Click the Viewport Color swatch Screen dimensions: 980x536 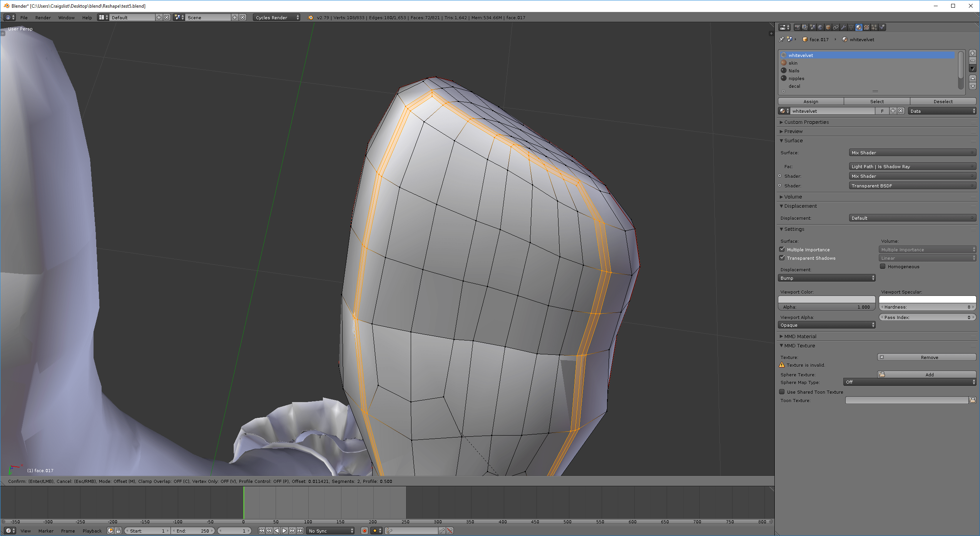click(826, 299)
